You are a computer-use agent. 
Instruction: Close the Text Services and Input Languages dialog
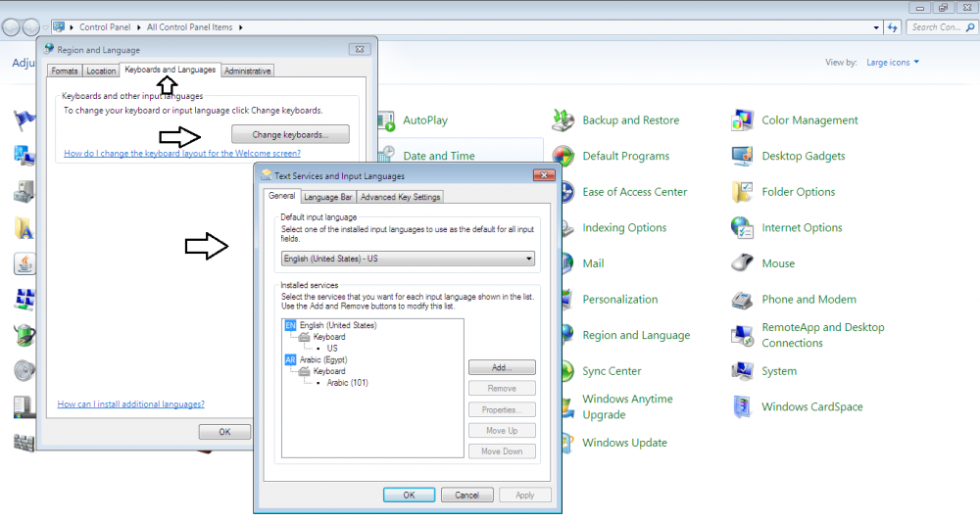544,175
